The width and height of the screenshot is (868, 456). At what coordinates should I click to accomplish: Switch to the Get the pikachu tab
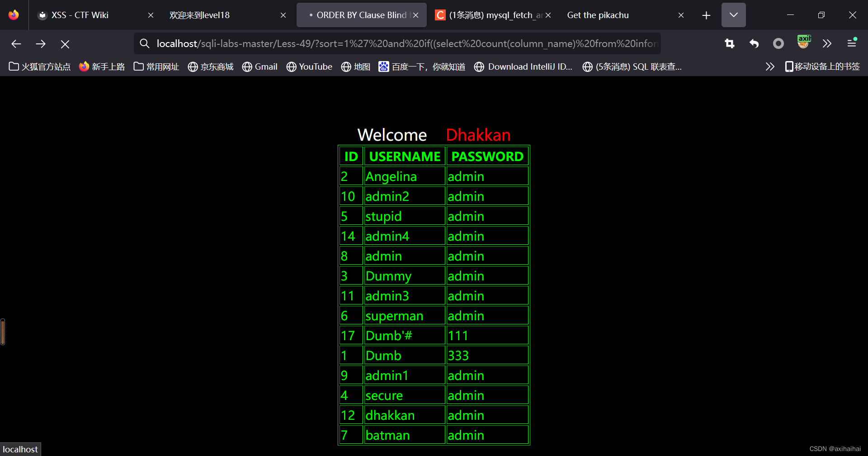[x=598, y=14]
